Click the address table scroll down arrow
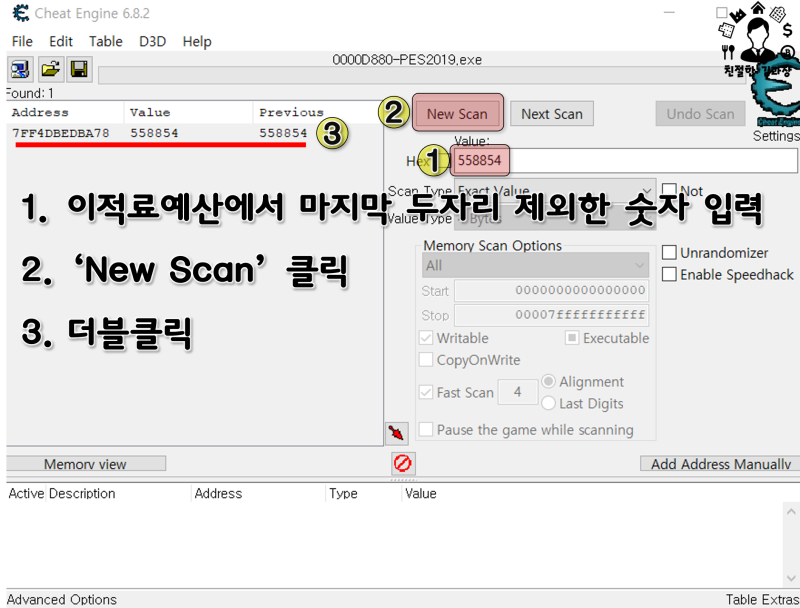800x608 pixels. (x=791, y=578)
